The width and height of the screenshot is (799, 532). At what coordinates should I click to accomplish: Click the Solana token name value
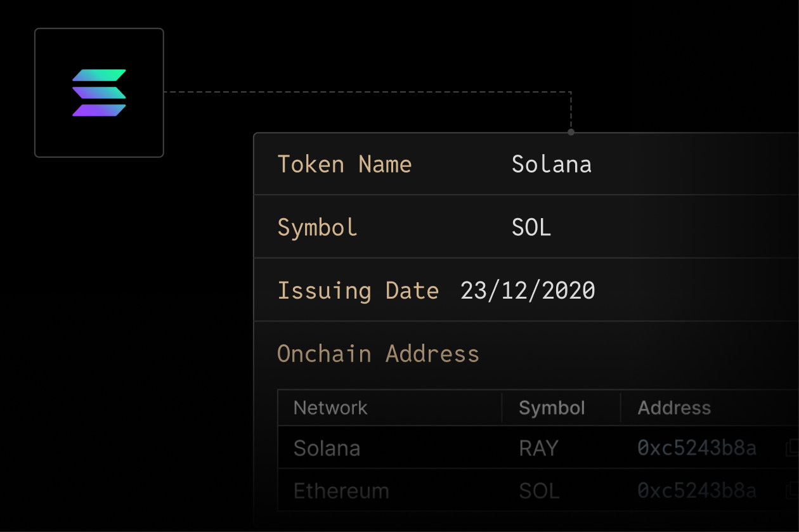point(552,164)
